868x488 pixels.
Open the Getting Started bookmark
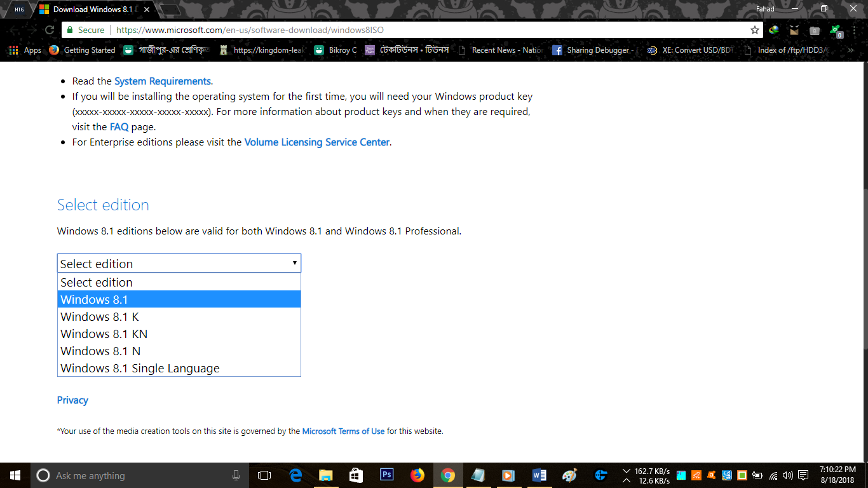click(x=83, y=50)
